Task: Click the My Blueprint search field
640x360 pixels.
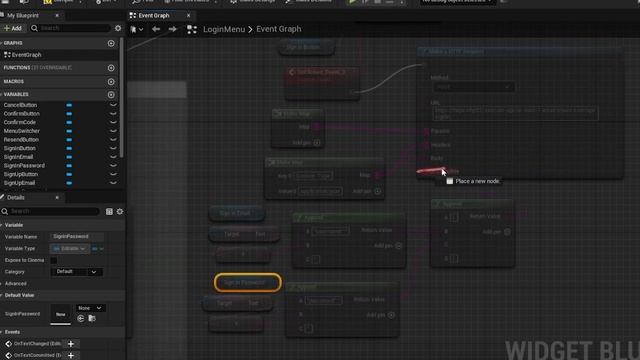Action: [70, 28]
